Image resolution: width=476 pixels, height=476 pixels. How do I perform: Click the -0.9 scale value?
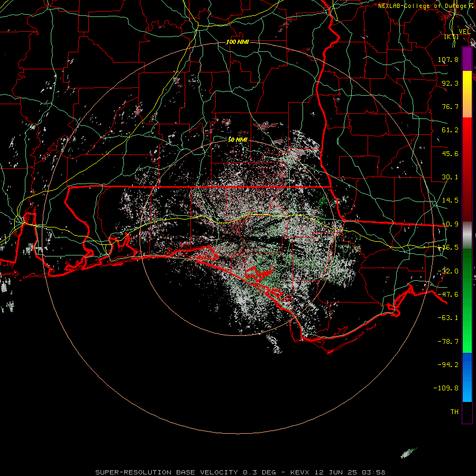click(450, 224)
